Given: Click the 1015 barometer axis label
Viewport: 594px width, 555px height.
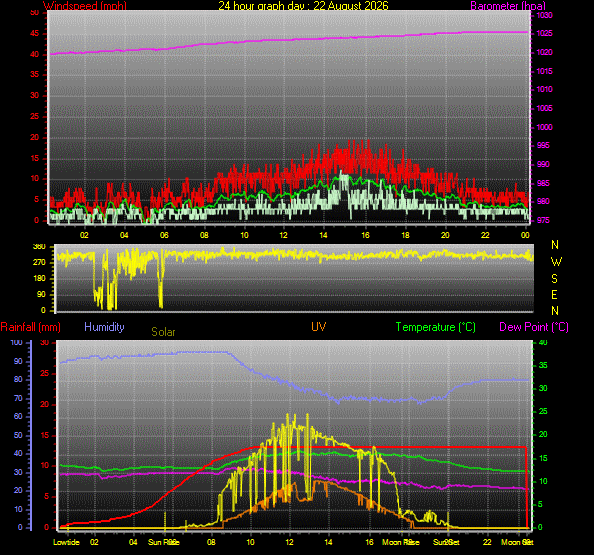Looking at the screenshot, I should pyautogui.click(x=544, y=71).
